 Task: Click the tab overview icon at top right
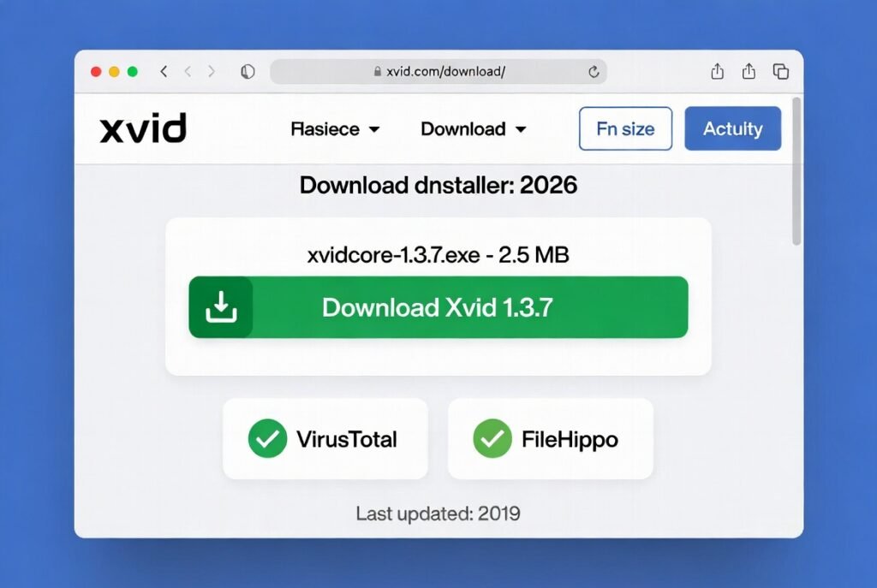tap(780, 72)
